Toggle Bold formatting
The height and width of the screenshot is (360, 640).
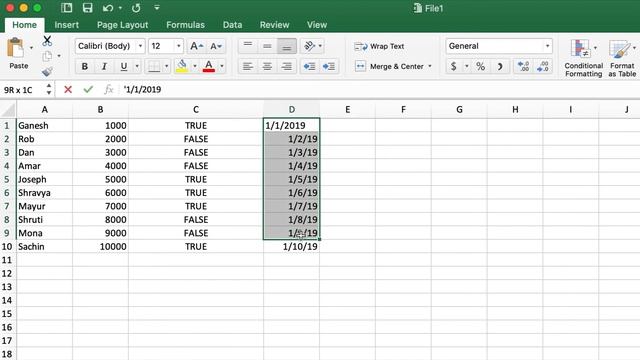point(84,66)
